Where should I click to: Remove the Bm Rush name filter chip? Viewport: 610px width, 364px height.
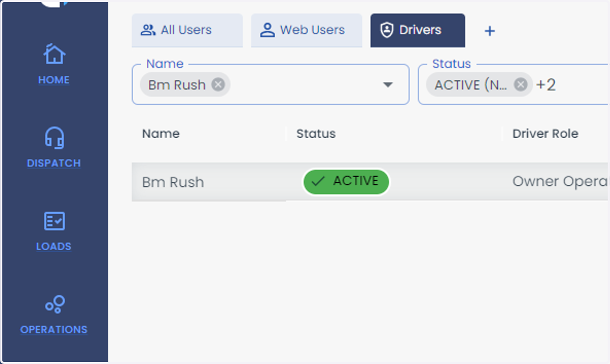(x=218, y=84)
